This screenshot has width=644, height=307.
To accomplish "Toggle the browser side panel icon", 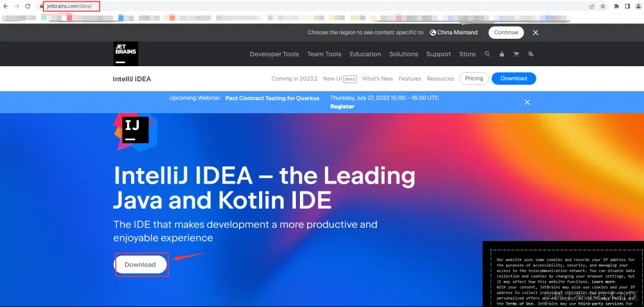I will (627, 6).
